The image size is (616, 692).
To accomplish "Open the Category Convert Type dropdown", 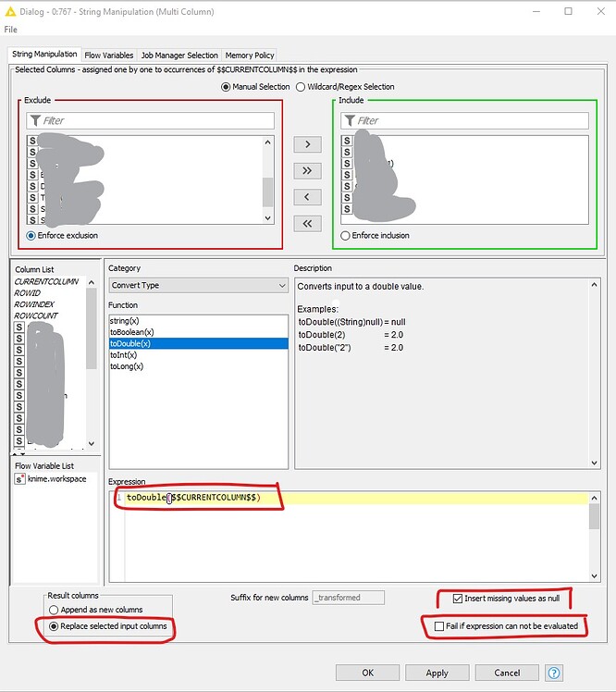I will pyautogui.click(x=199, y=286).
